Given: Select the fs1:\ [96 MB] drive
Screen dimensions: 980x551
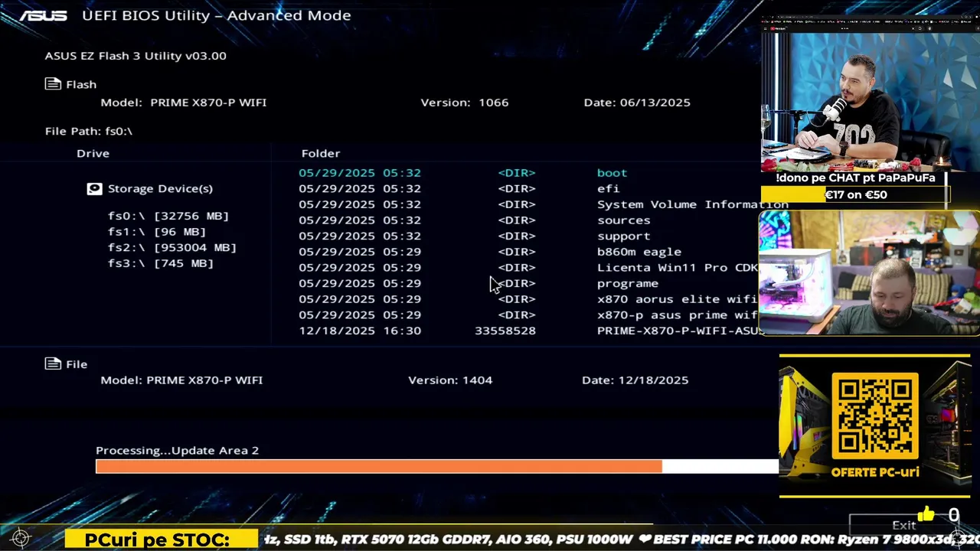Looking at the screenshot, I should pyautogui.click(x=157, y=231).
